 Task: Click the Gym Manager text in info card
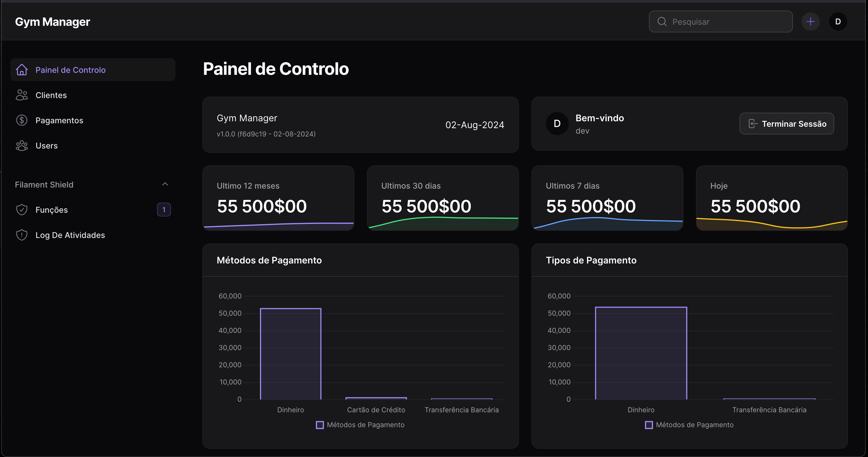[x=247, y=118]
